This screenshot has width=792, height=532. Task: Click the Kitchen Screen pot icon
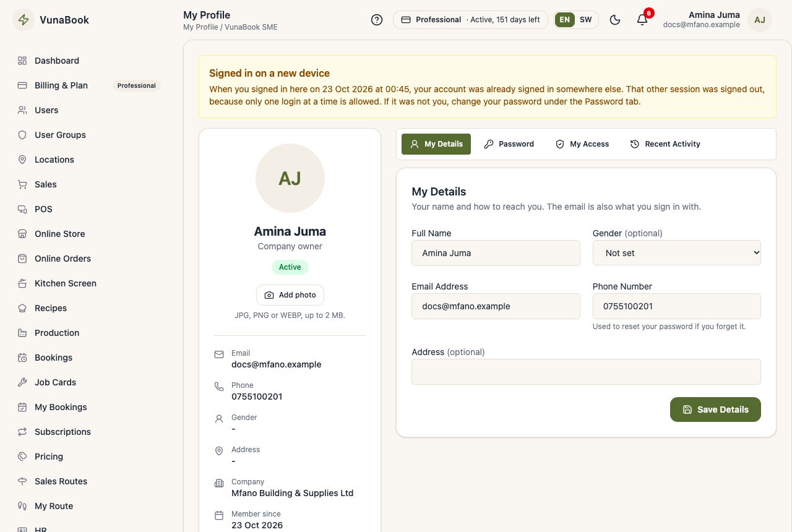coord(22,283)
